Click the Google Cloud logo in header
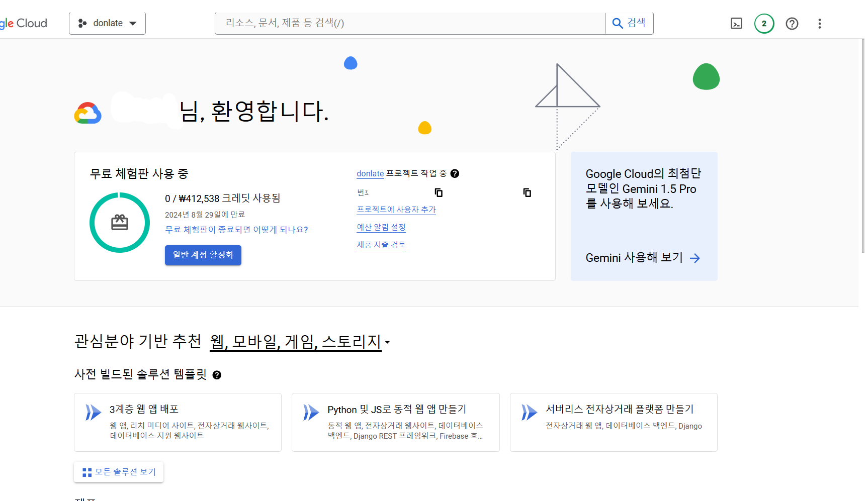Screen dimensions: 868x501 (23, 23)
